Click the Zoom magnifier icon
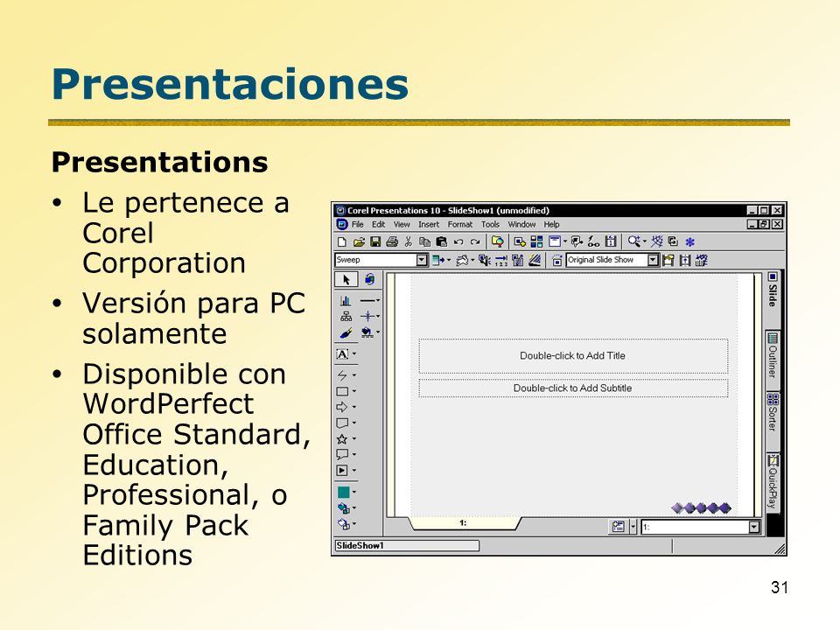 click(635, 241)
